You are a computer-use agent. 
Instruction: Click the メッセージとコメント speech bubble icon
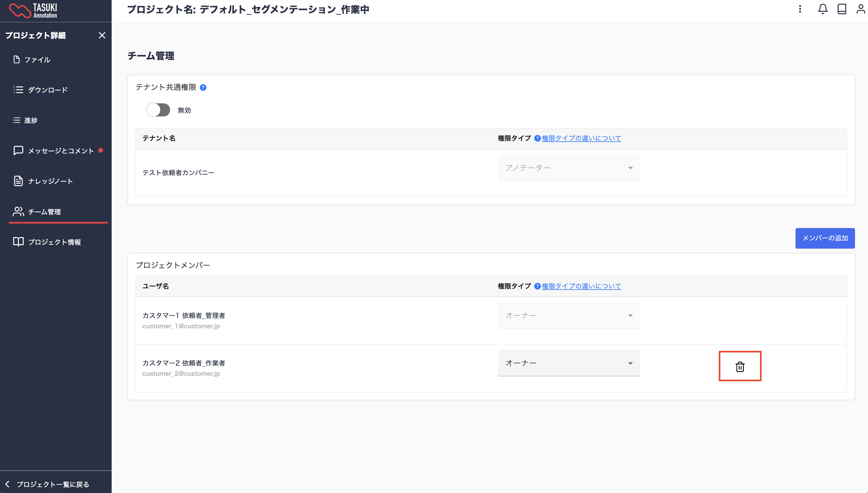[18, 150]
